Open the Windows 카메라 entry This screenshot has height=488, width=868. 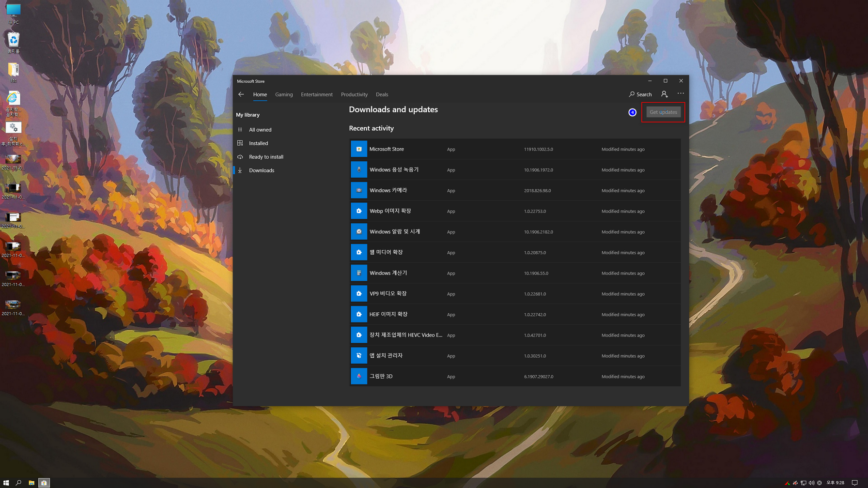388,190
